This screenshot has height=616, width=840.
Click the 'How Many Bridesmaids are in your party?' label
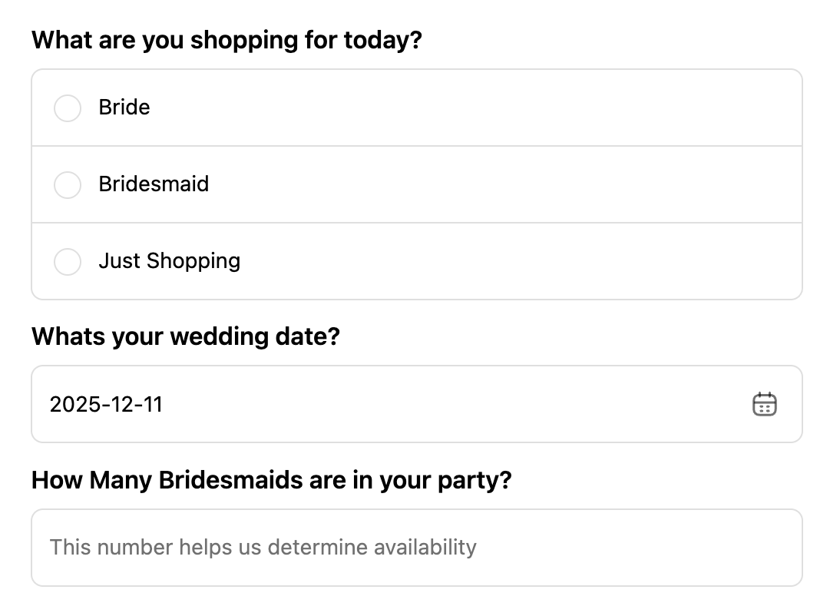(271, 480)
